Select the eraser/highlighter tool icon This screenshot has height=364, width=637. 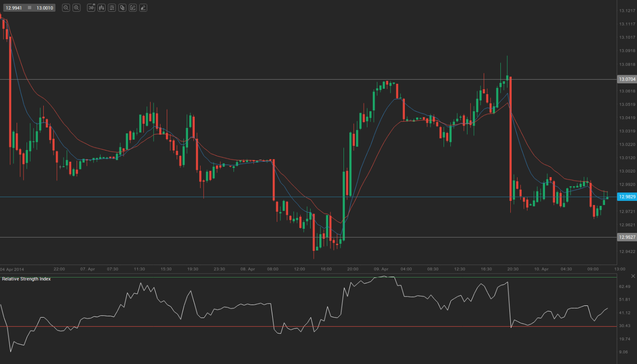(x=143, y=8)
